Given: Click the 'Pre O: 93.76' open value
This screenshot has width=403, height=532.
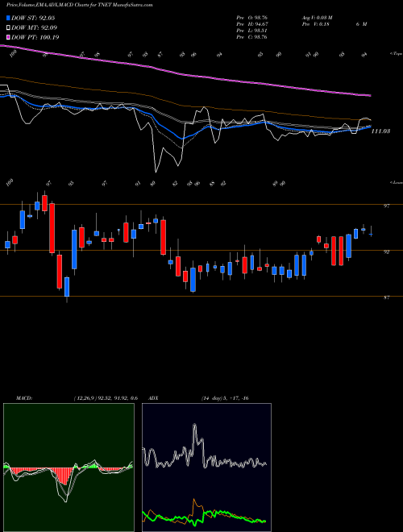Looking at the screenshot, I should click(251, 18).
